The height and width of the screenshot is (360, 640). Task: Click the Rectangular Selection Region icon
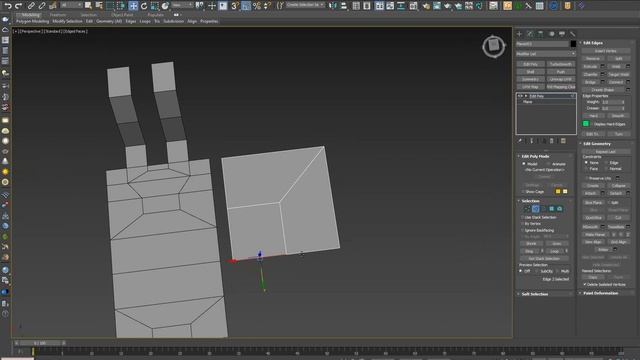coord(110,6)
